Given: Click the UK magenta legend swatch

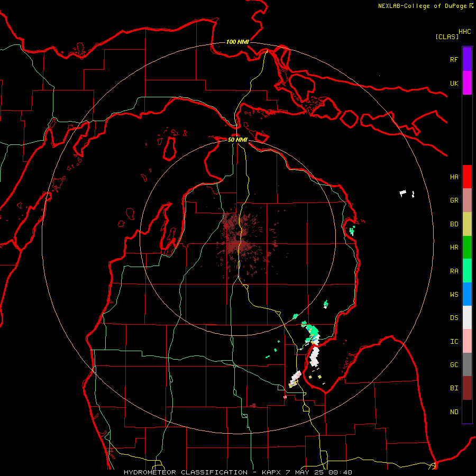Looking at the screenshot, I should coord(467,83).
